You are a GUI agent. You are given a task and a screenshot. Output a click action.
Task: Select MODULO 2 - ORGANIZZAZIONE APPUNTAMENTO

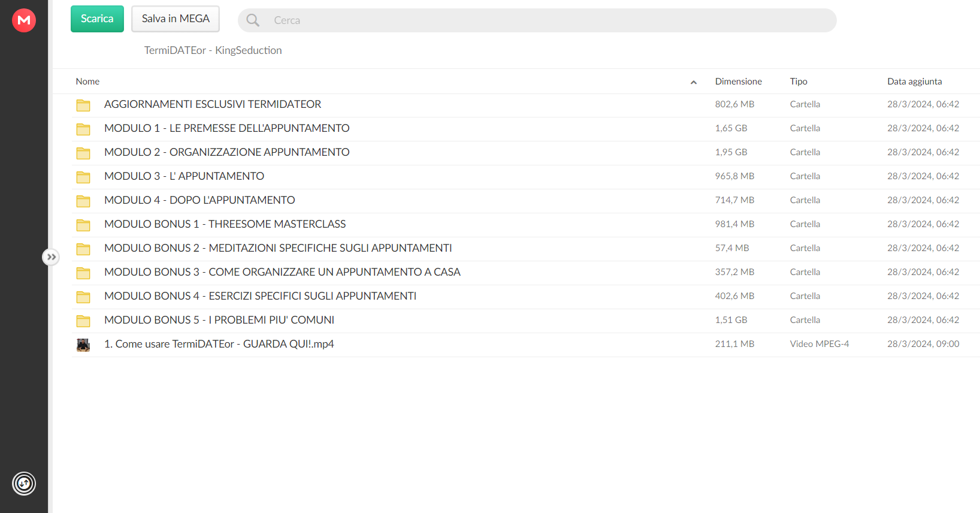point(227,152)
